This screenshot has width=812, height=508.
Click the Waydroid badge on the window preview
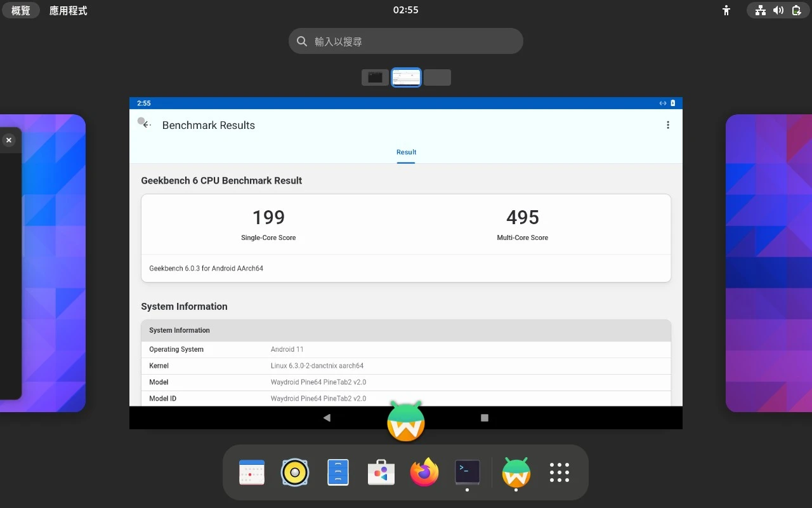click(x=406, y=422)
